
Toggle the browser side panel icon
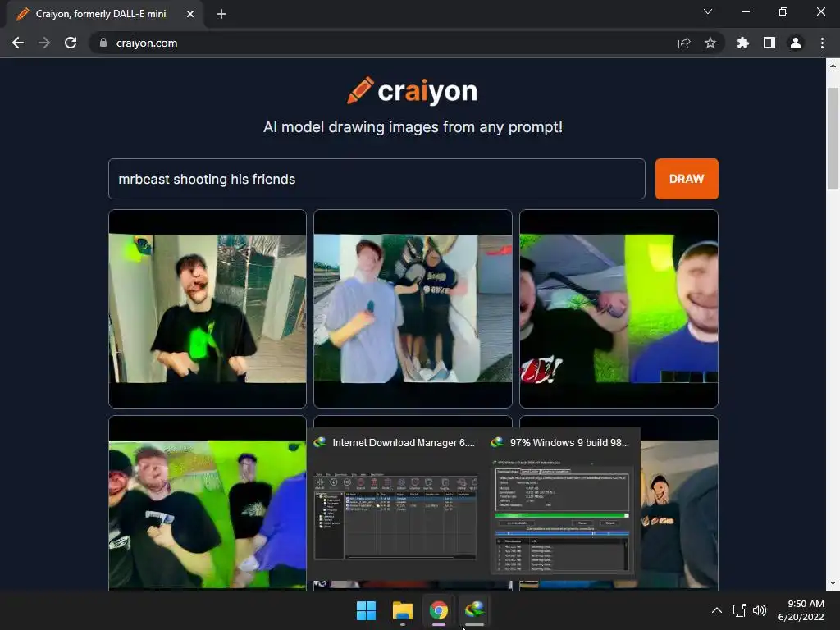point(769,43)
